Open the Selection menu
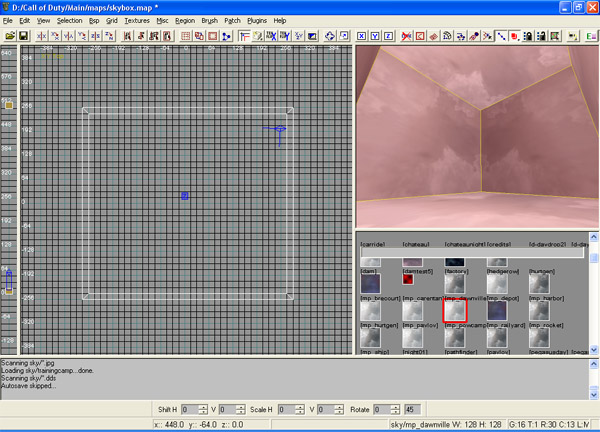The image size is (600, 432). click(69, 21)
